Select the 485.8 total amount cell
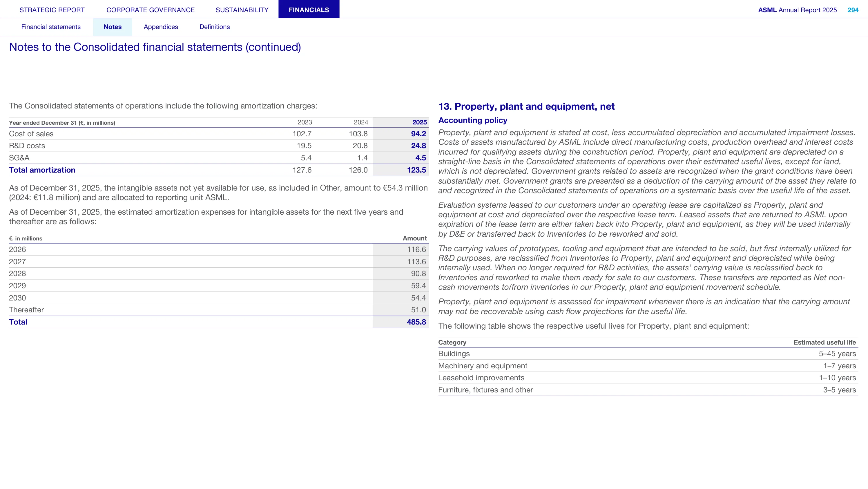 coord(416,322)
